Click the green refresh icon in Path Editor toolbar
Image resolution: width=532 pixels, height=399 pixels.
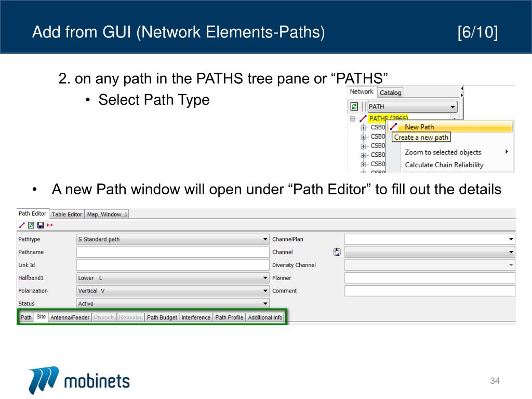(x=31, y=225)
